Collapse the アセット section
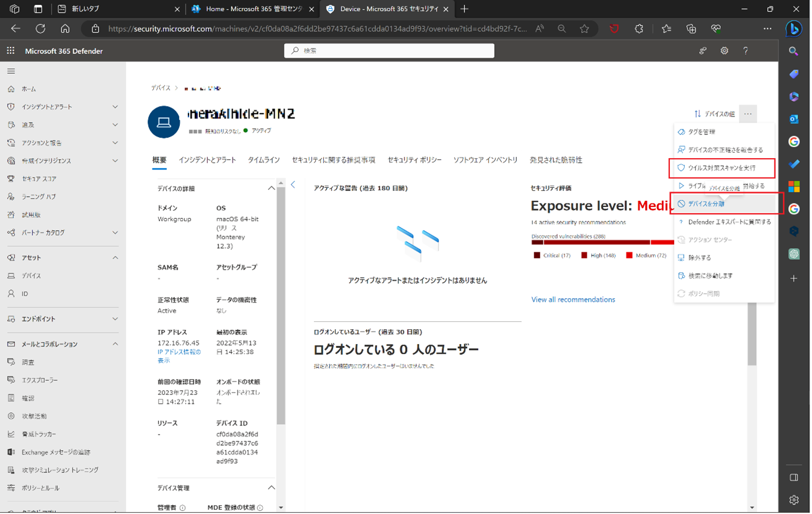 pyautogui.click(x=115, y=258)
